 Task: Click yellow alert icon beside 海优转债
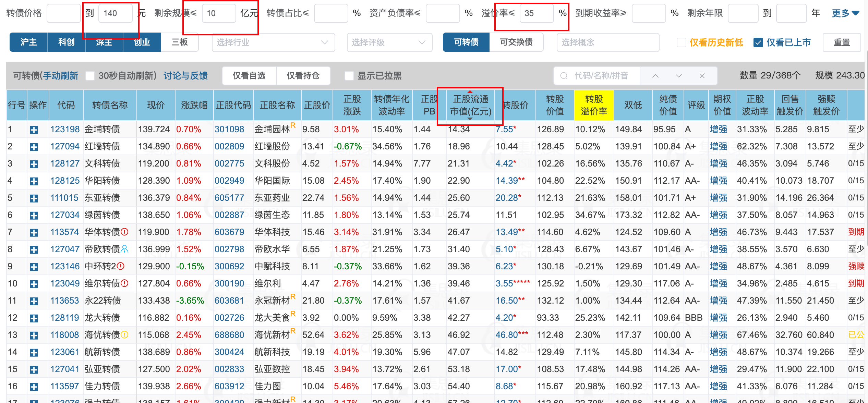coord(125,335)
